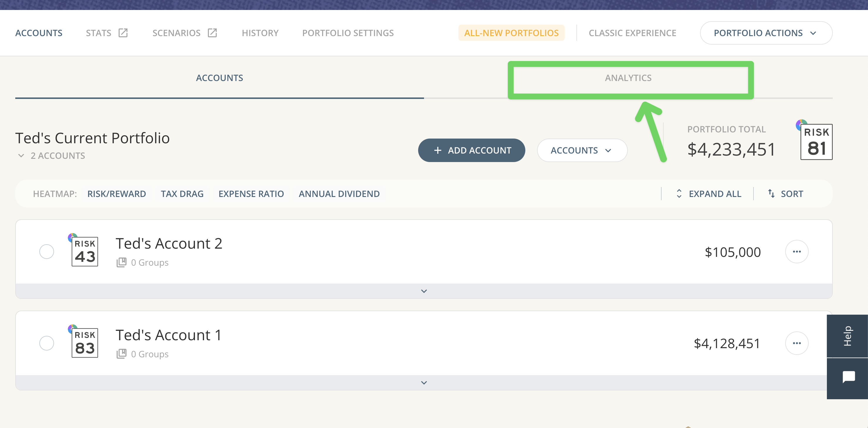Open the ACCOUNTS view dropdown
Viewport: 868px width, 428px height.
582,150
